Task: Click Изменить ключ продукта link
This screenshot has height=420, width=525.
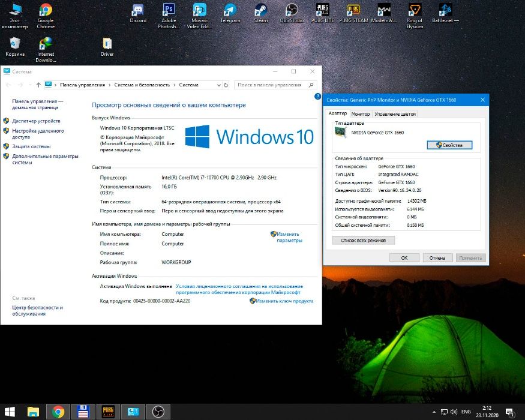Action: (284, 301)
